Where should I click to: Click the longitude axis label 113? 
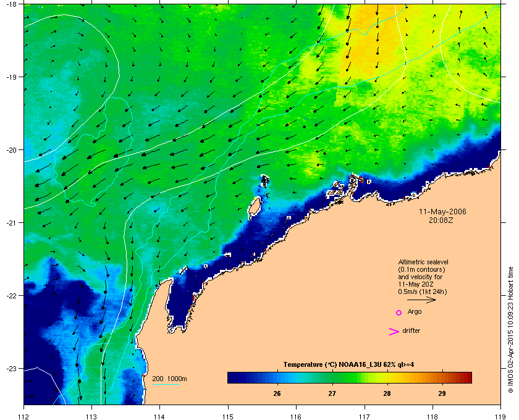[91, 417]
